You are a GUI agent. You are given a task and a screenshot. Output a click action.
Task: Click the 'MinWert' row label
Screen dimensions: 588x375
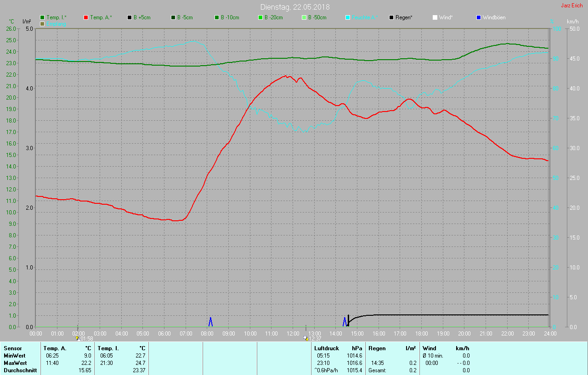pos(14,356)
